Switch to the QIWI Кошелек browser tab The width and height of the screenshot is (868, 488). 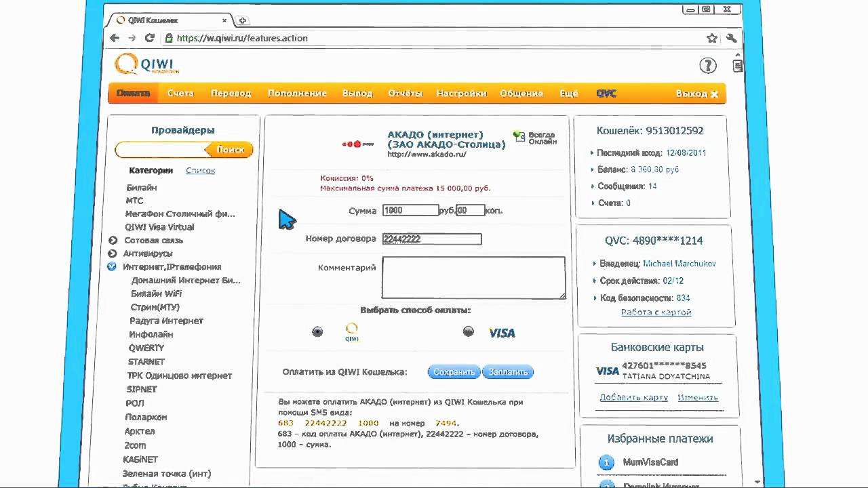click(170, 21)
